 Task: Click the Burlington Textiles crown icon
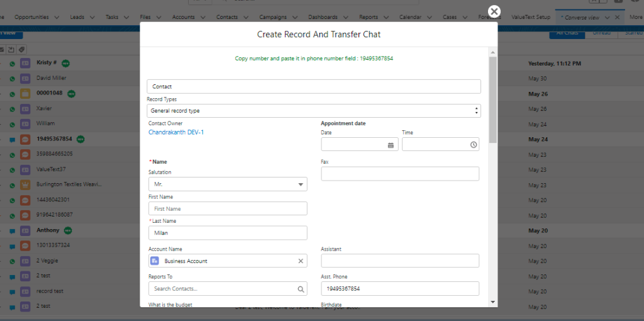(25, 185)
